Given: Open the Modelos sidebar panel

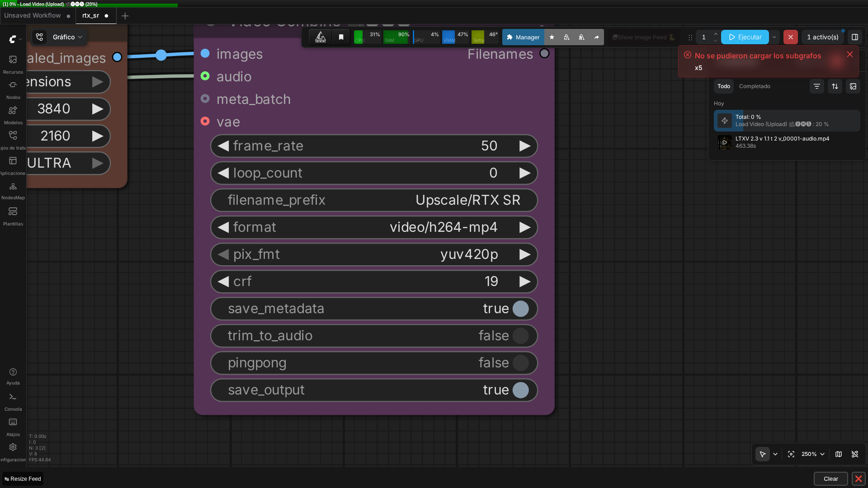Looking at the screenshot, I should 13,114.
